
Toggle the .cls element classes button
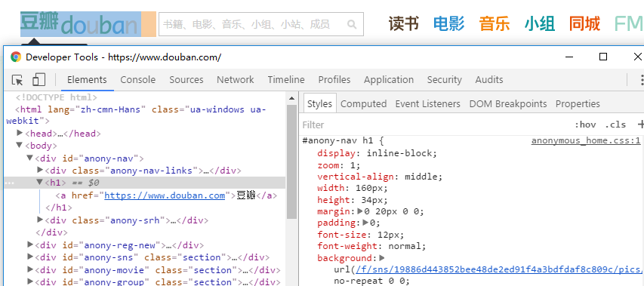(x=615, y=125)
